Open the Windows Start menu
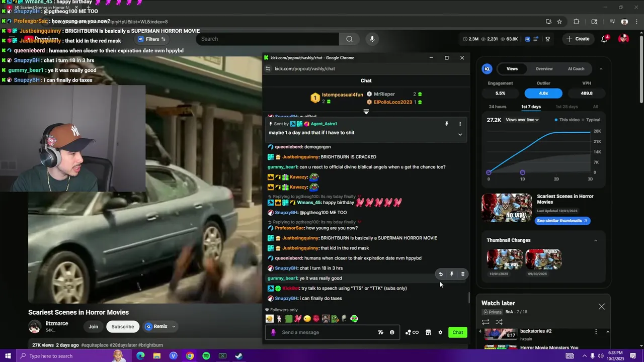 tap(8, 356)
